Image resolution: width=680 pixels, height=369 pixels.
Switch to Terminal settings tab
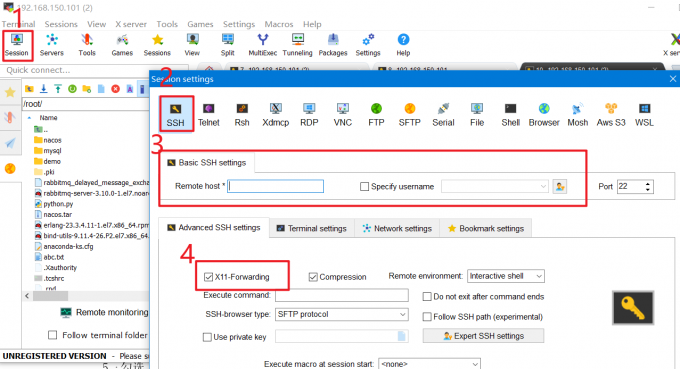click(x=312, y=229)
